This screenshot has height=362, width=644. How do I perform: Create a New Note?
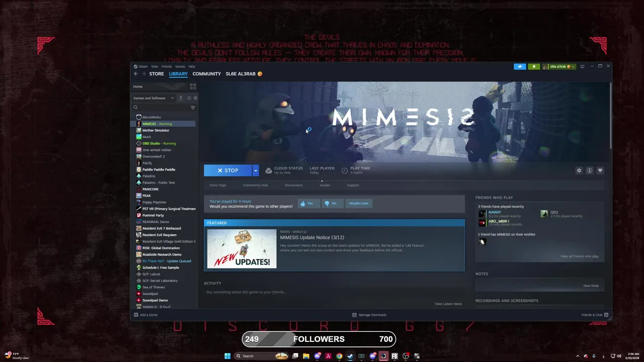pyautogui.click(x=591, y=286)
